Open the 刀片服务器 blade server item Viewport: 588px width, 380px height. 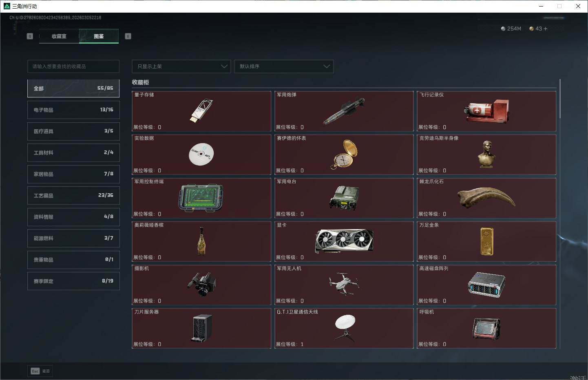(201, 328)
